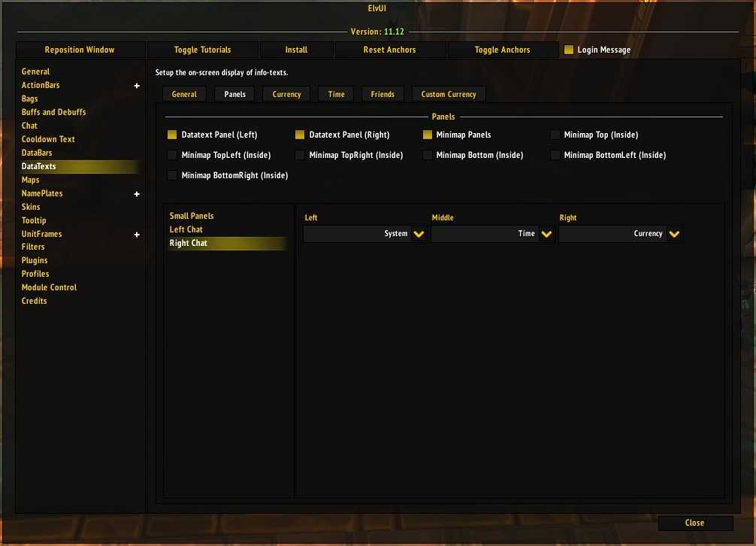Select Buffs and Debuffs in the sidebar
Screen dimensions: 756x546
click(x=53, y=112)
